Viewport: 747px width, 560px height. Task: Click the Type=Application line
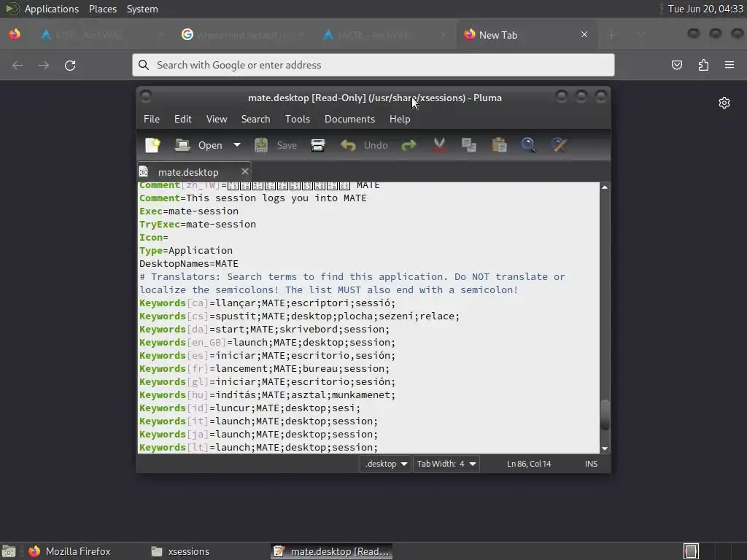click(x=186, y=251)
